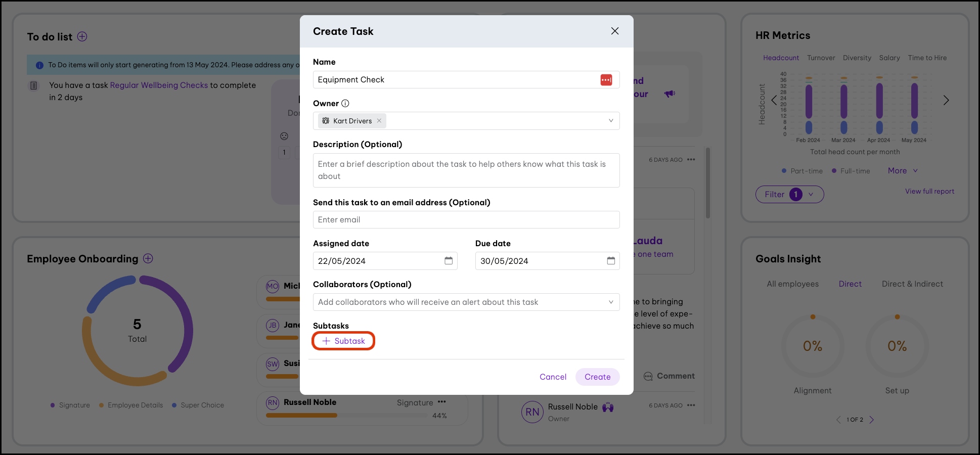Viewport: 980px width, 455px height.
Task: Go to next HR Metrics chart
Action: tap(946, 101)
